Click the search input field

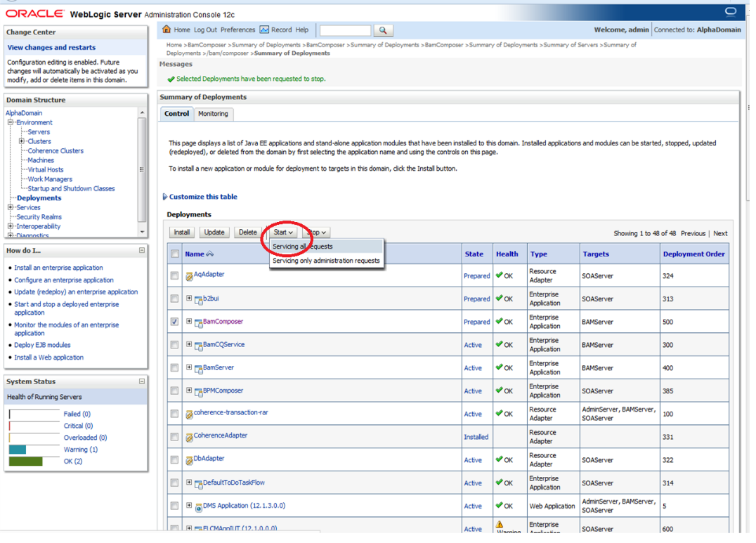[345, 30]
